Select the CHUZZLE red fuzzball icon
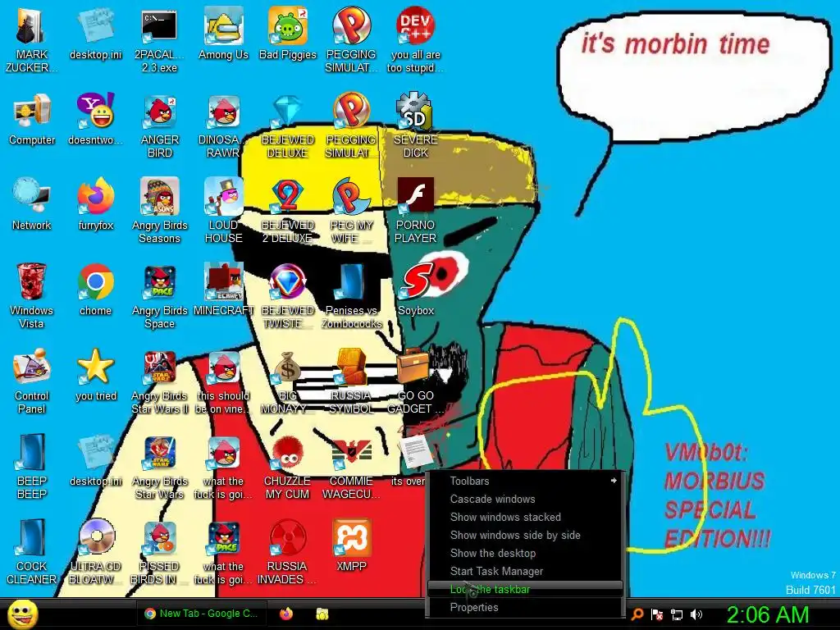This screenshot has height=630, width=840. point(288,467)
